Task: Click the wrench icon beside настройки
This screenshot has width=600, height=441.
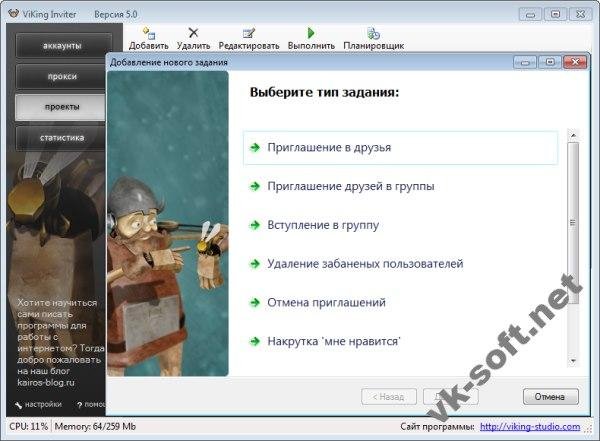Action: click(x=18, y=405)
